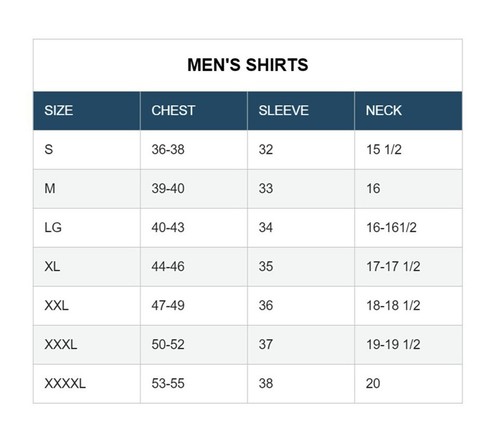Click the M size cell
500x444 pixels.
point(87,189)
